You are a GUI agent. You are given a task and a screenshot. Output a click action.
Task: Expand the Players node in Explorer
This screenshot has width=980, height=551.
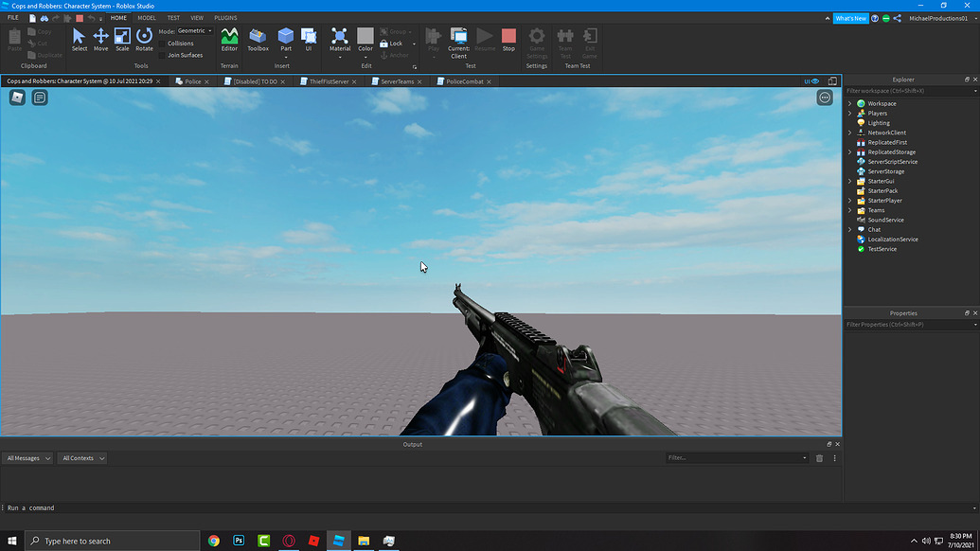pos(849,113)
